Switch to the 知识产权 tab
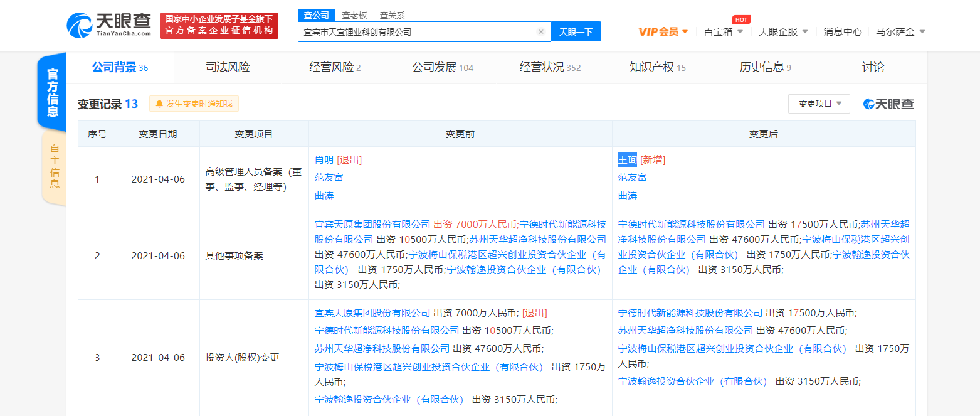 point(657,67)
